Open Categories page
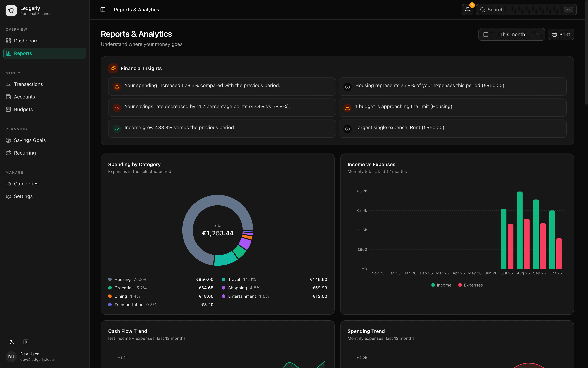 pos(45,184)
